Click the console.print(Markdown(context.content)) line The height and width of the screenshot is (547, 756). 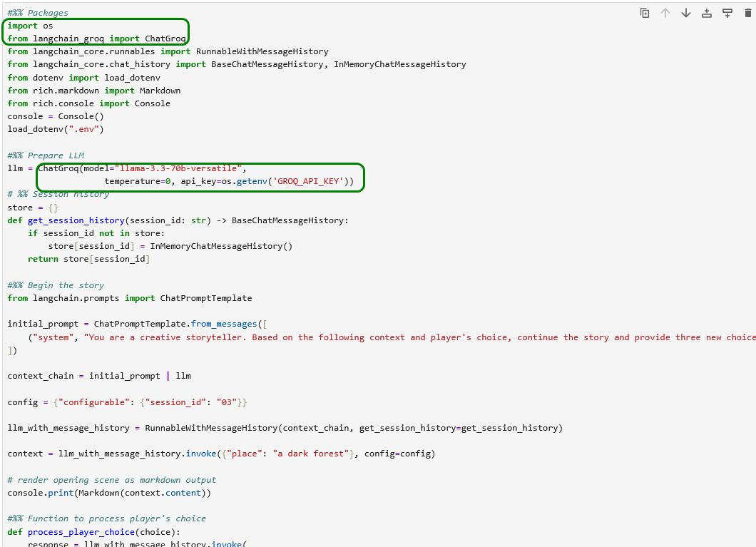click(x=109, y=493)
